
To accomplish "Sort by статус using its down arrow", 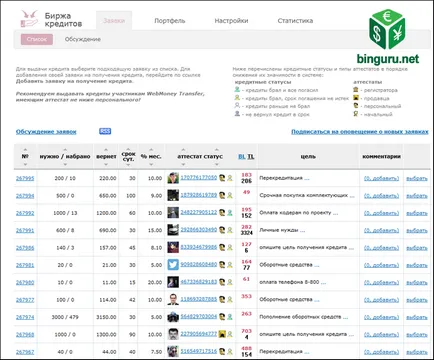I will (217, 164).
